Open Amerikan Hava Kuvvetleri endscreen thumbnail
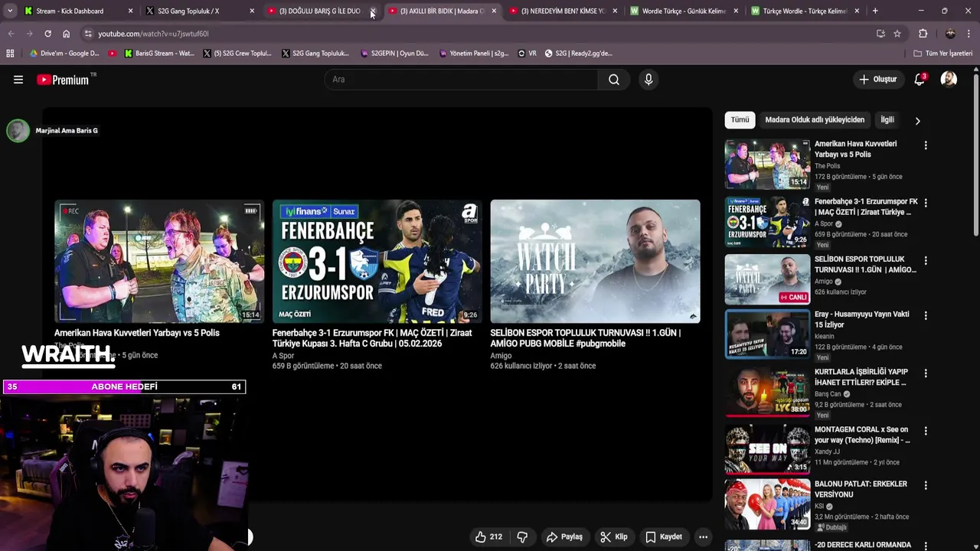The image size is (980, 551). [158, 261]
